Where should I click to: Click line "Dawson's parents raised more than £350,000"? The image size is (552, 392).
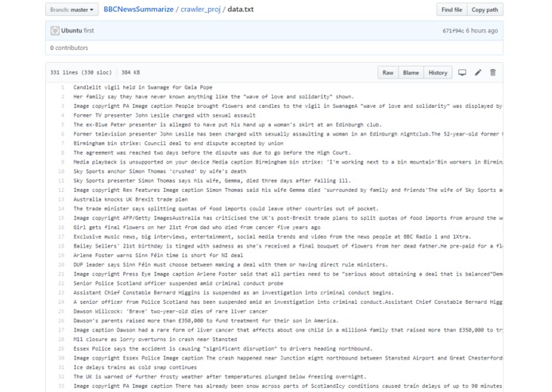tap(206, 321)
